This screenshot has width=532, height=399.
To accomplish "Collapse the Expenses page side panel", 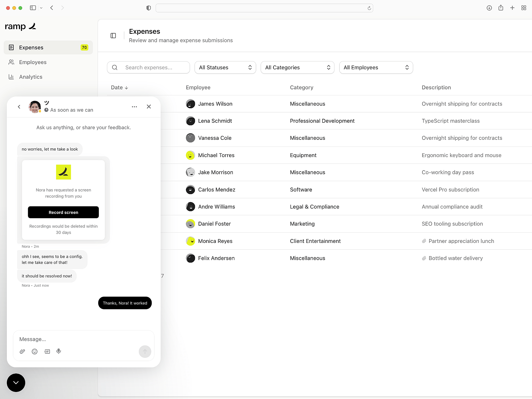I will (113, 36).
